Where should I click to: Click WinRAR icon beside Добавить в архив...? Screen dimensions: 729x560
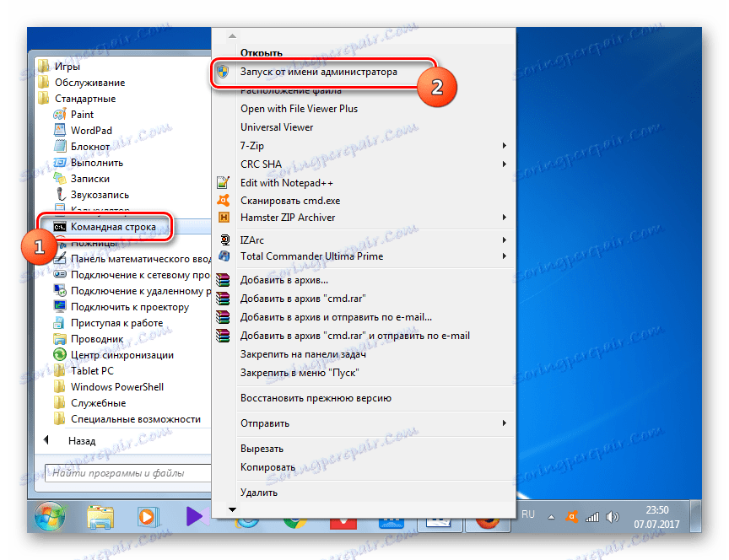coord(223,280)
